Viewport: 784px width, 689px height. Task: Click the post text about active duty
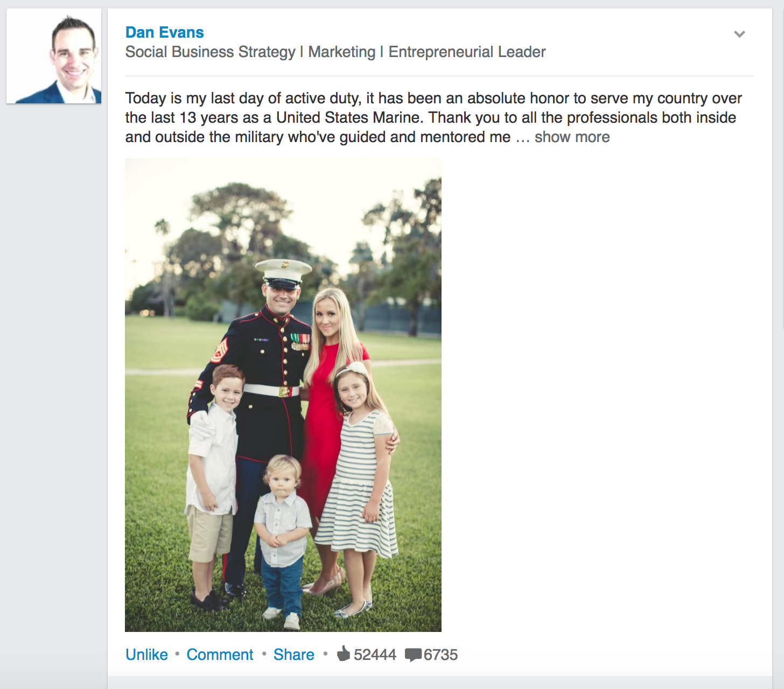(x=433, y=117)
